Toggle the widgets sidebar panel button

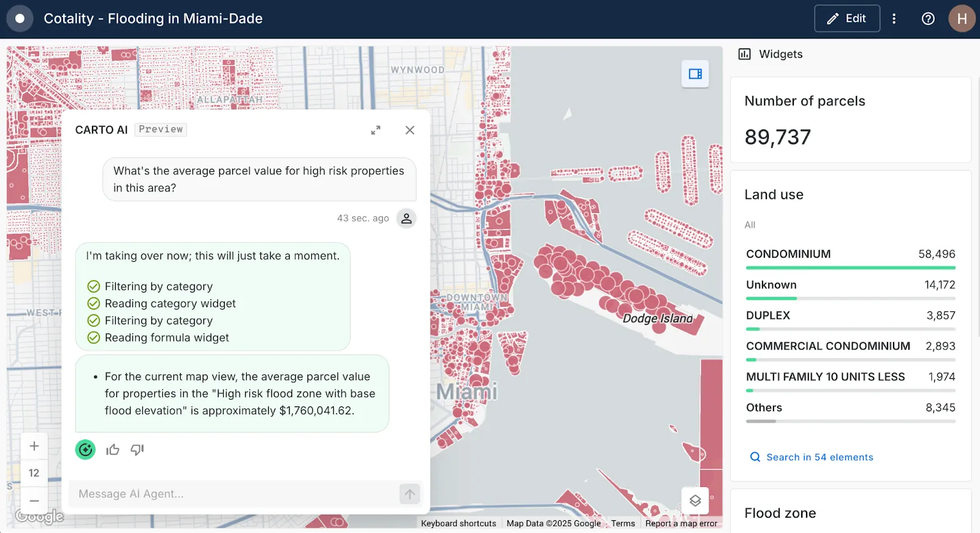[695, 74]
